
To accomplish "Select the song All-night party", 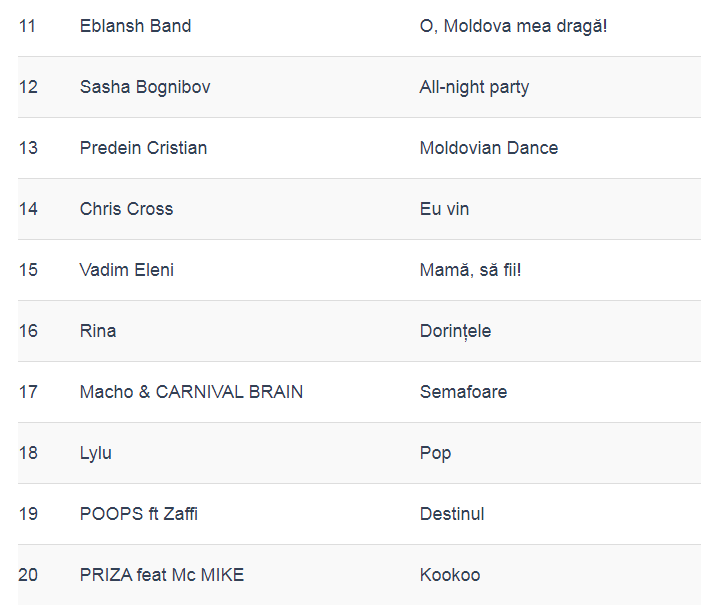I will (x=474, y=87).
